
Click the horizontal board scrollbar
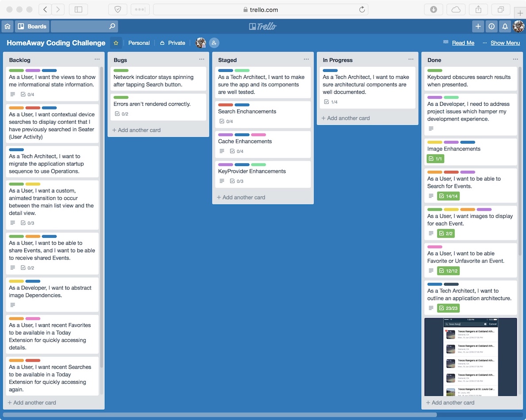click(220, 415)
